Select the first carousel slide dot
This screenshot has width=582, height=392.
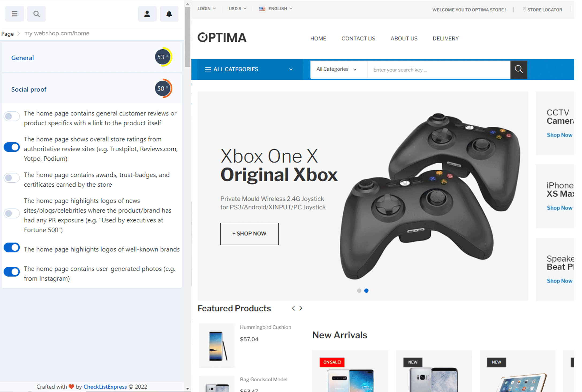pyautogui.click(x=359, y=291)
